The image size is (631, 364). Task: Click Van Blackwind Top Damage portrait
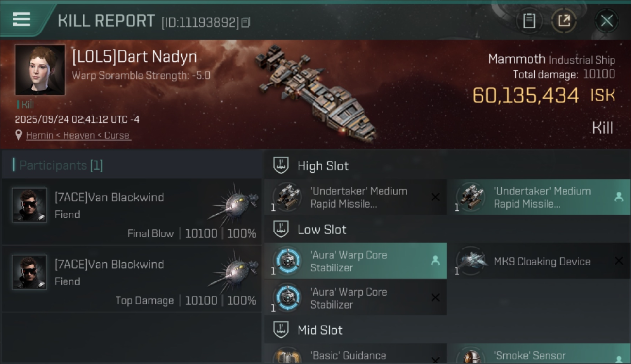[x=29, y=272]
